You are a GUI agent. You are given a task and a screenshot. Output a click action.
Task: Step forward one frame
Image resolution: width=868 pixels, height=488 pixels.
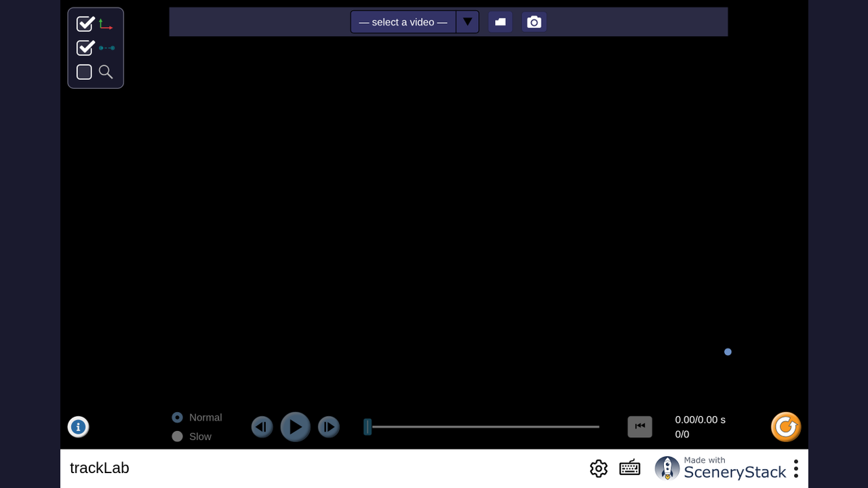pos(329,427)
